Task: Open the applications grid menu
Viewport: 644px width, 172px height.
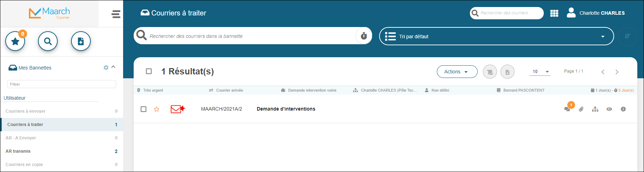Action: pos(554,13)
